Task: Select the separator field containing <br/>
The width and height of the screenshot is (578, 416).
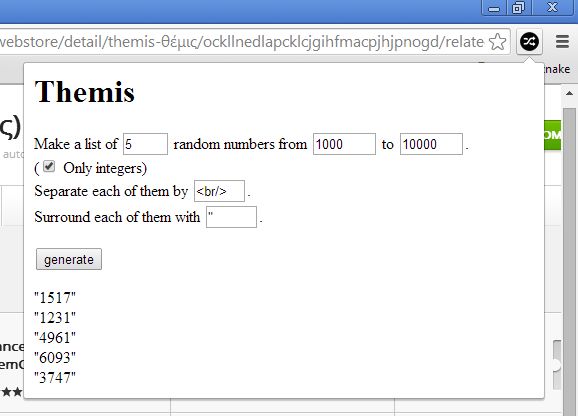Action: tap(219, 191)
